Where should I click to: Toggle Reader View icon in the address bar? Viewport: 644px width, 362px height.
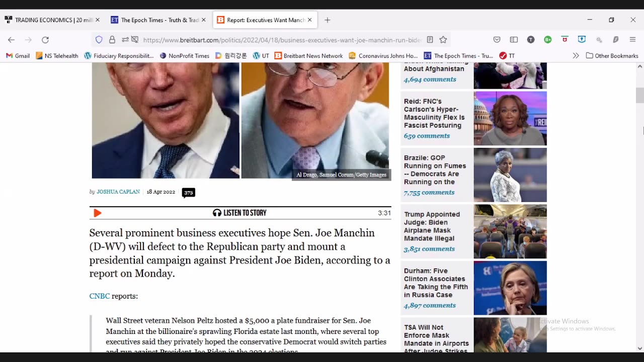pyautogui.click(x=430, y=40)
